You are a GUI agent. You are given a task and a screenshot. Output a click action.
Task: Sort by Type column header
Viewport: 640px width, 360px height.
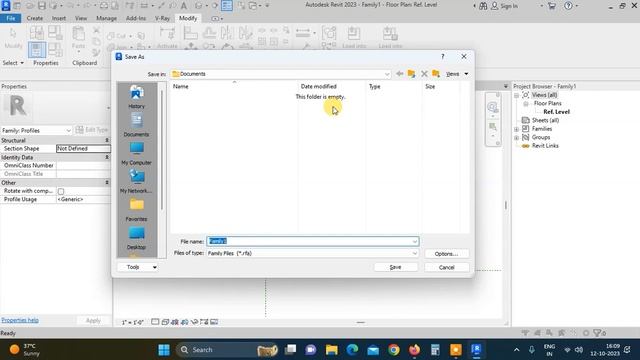pos(374,87)
